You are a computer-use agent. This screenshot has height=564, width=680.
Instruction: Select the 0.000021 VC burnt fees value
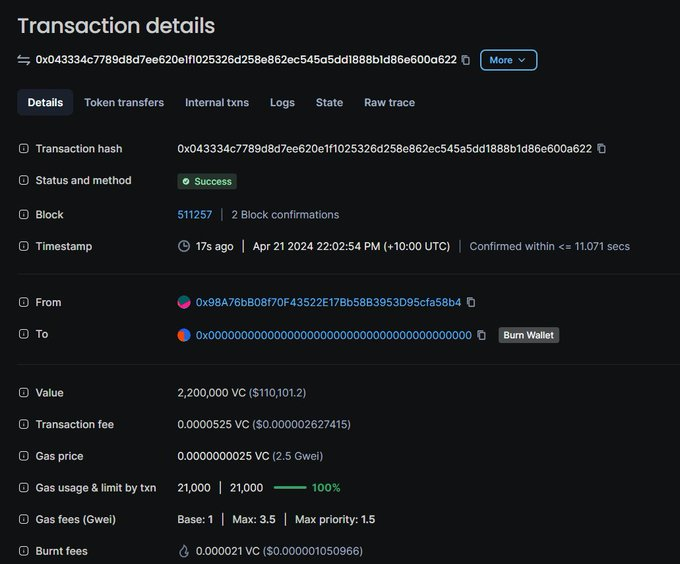click(x=228, y=551)
